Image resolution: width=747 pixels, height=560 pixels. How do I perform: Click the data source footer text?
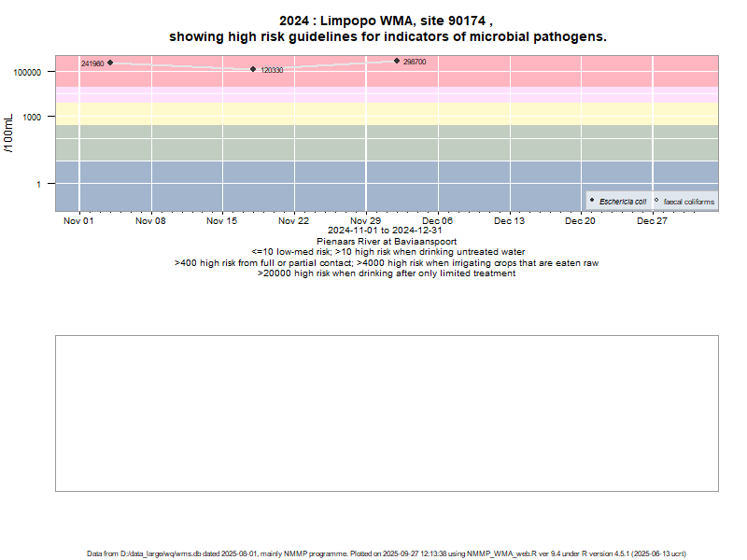(x=387, y=553)
